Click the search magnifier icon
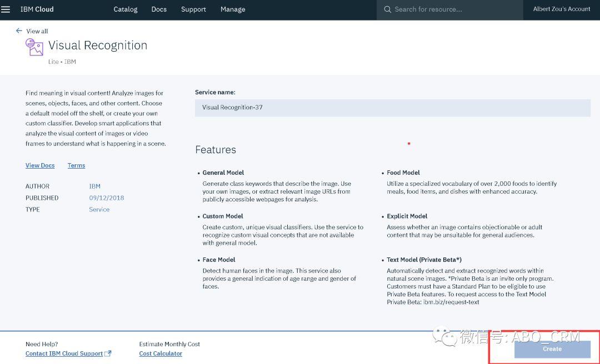The image size is (600, 364). click(387, 9)
